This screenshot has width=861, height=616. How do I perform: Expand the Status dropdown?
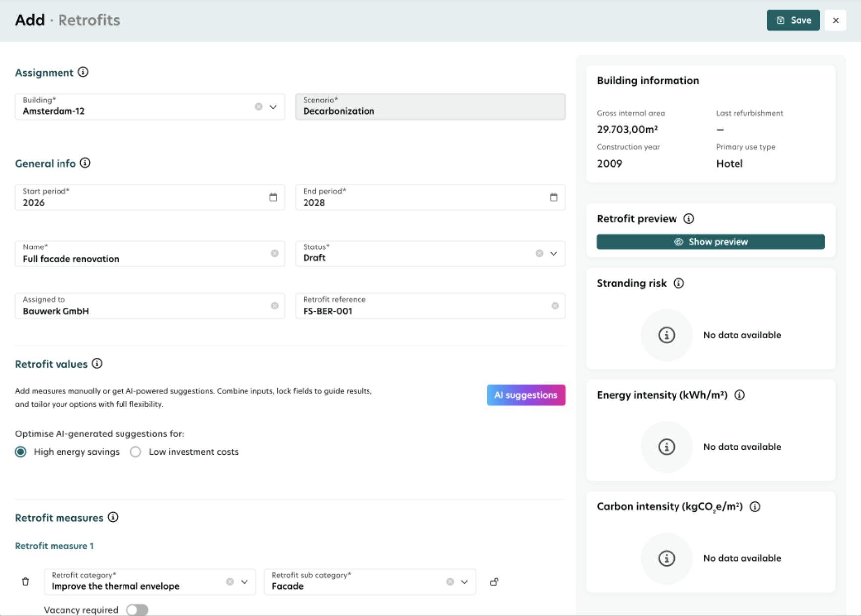point(553,253)
